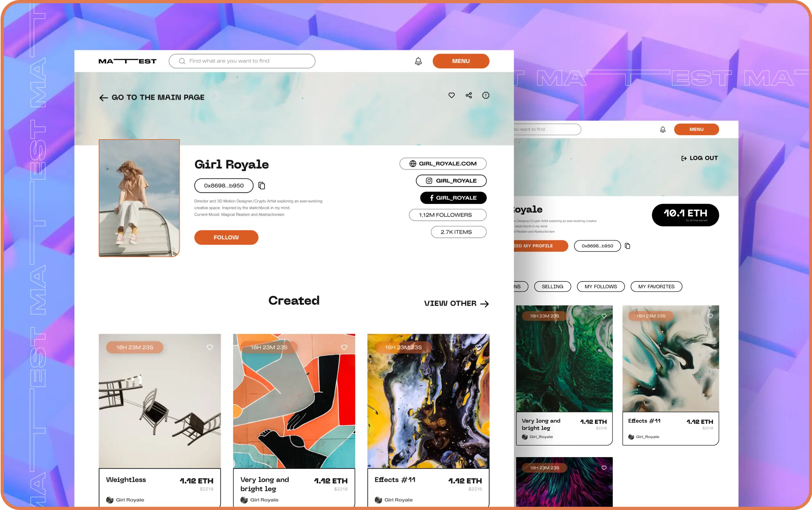Click bell icon in second window header
This screenshot has height=510, width=812.
[662, 130]
